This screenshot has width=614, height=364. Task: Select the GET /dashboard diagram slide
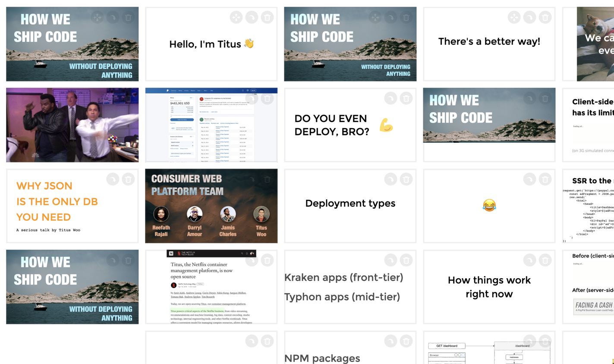click(489, 348)
